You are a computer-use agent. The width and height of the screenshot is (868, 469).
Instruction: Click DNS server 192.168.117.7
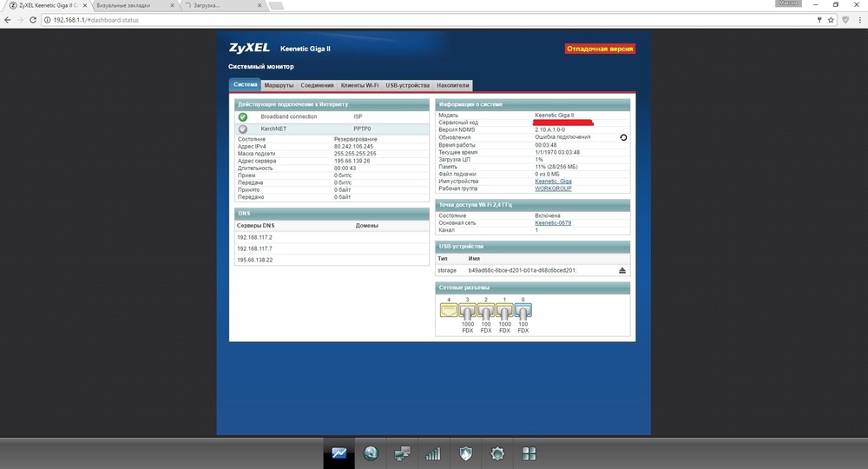[254, 248]
